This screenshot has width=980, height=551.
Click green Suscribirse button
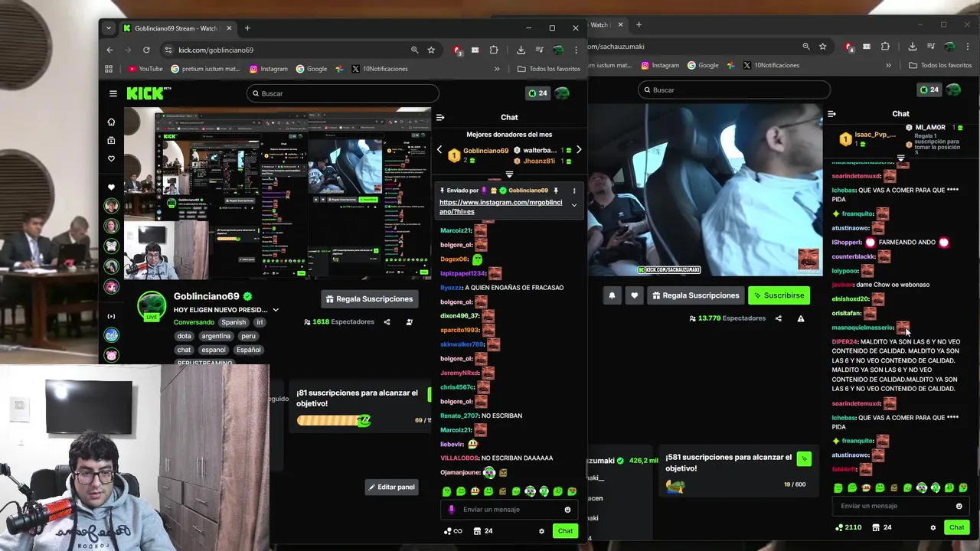(779, 295)
